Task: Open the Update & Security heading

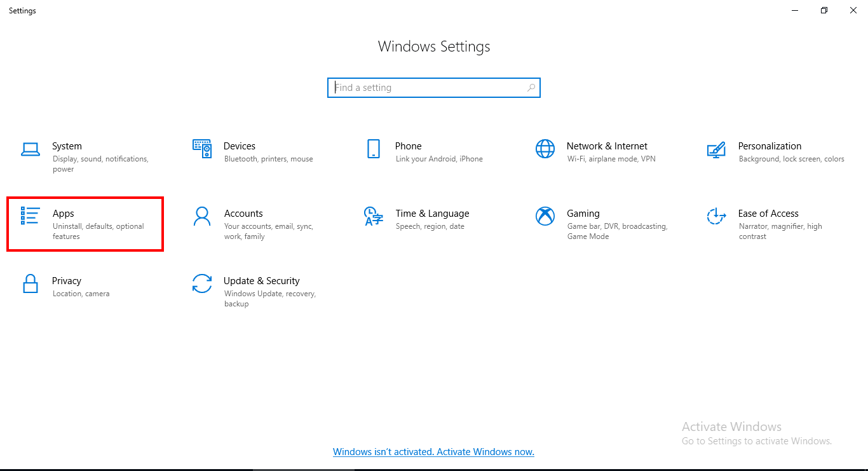Action: pos(262,282)
